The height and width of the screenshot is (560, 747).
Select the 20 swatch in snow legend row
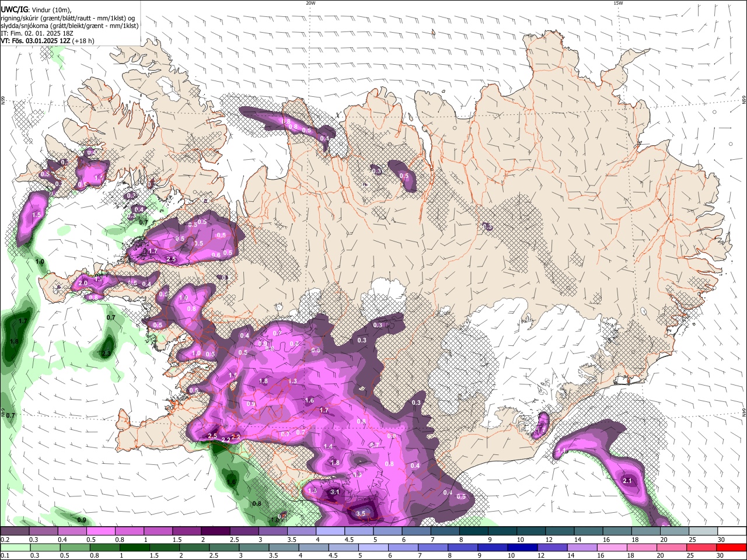click(x=675, y=531)
